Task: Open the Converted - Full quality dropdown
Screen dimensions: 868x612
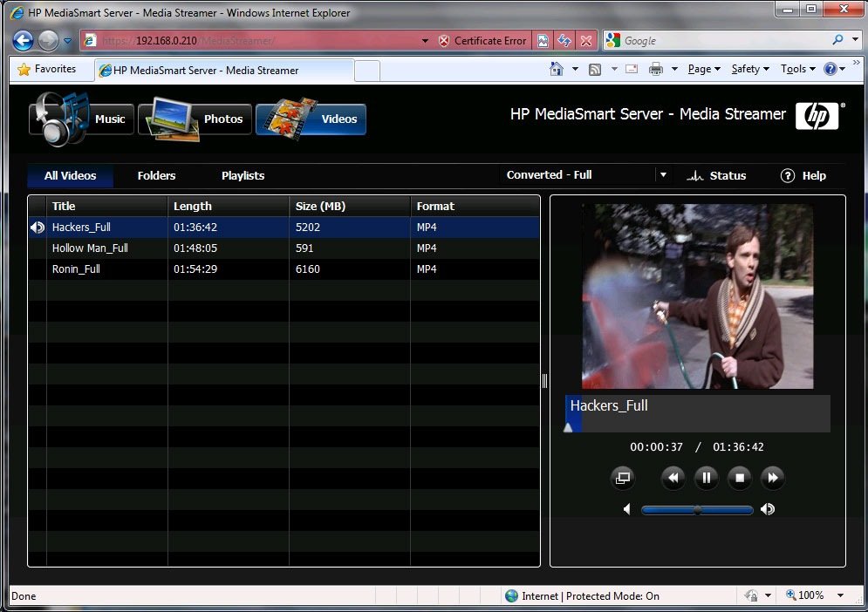Action: pyautogui.click(x=586, y=175)
